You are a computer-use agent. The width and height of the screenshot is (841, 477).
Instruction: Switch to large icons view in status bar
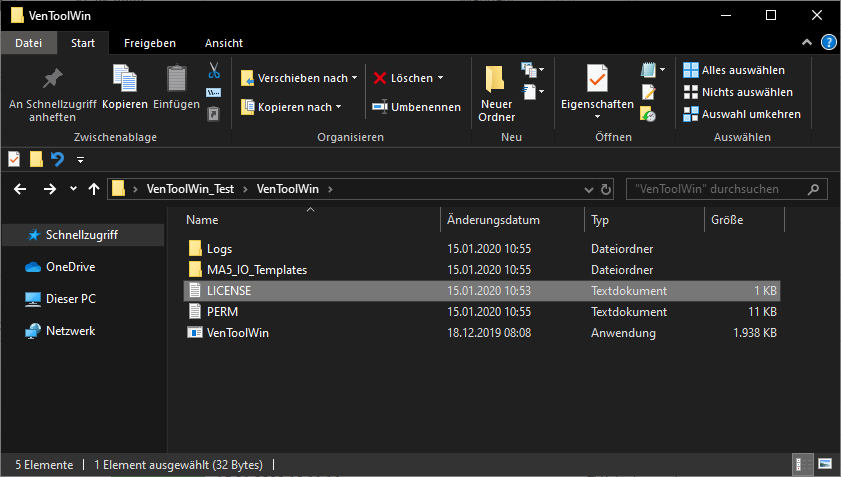pos(825,465)
